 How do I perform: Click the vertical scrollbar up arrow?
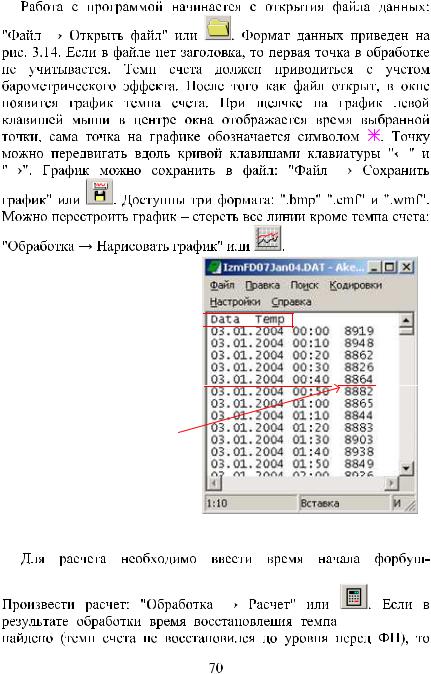[x=406, y=320]
